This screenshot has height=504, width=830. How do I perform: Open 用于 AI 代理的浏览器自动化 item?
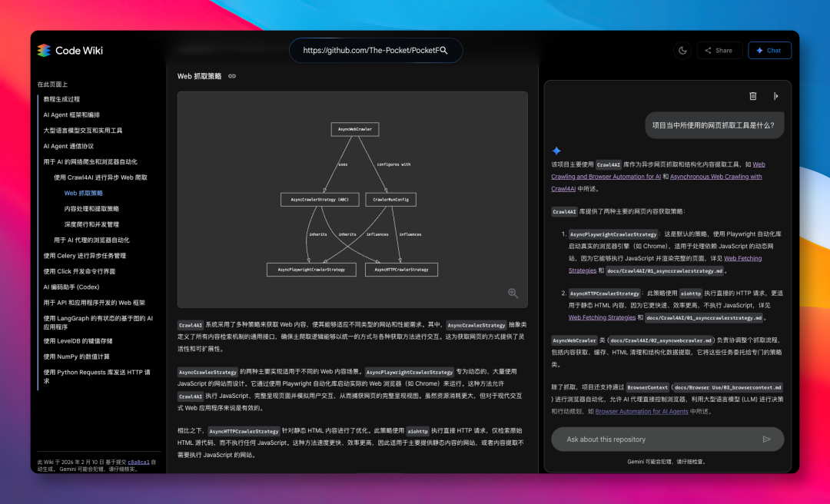pos(91,240)
